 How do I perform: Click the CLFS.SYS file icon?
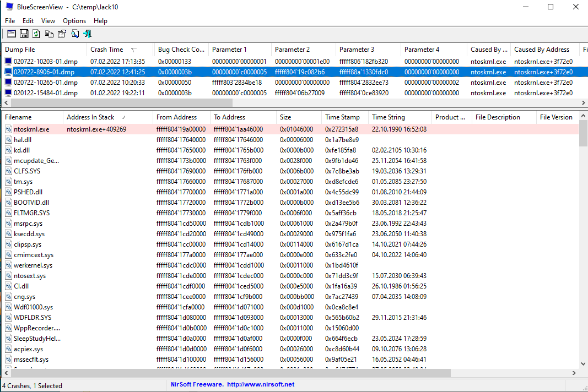[x=9, y=171]
